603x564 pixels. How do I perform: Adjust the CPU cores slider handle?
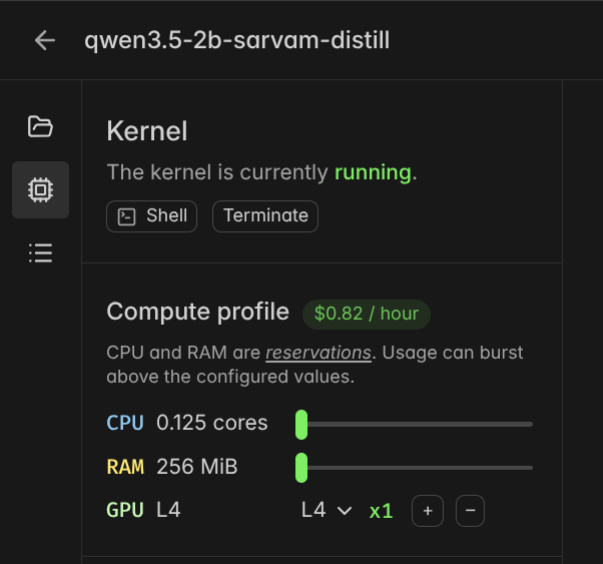click(302, 424)
